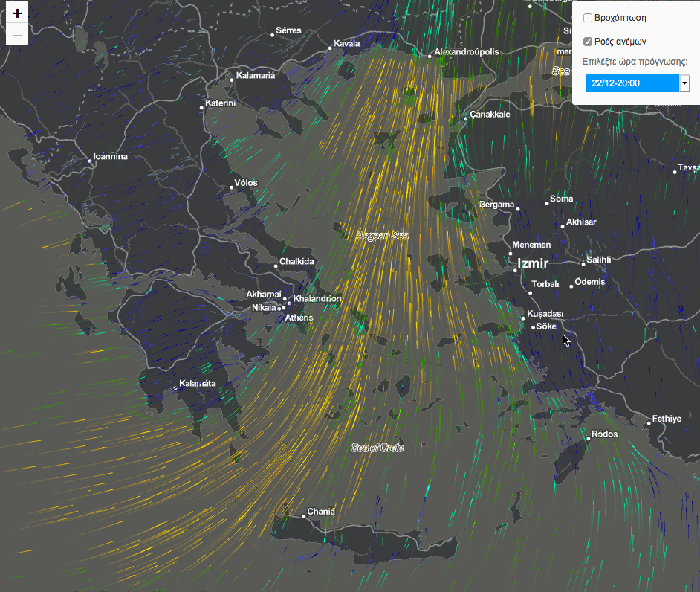Open the forecast time dropdown arrow
The width and height of the screenshot is (700, 592).
click(684, 83)
